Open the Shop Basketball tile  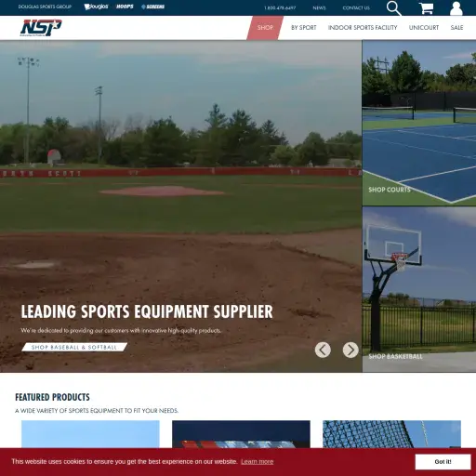pos(419,289)
